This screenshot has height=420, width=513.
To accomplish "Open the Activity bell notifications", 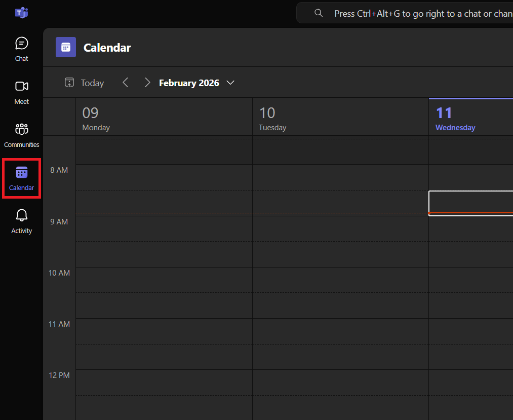I will pyautogui.click(x=21, y=221).
